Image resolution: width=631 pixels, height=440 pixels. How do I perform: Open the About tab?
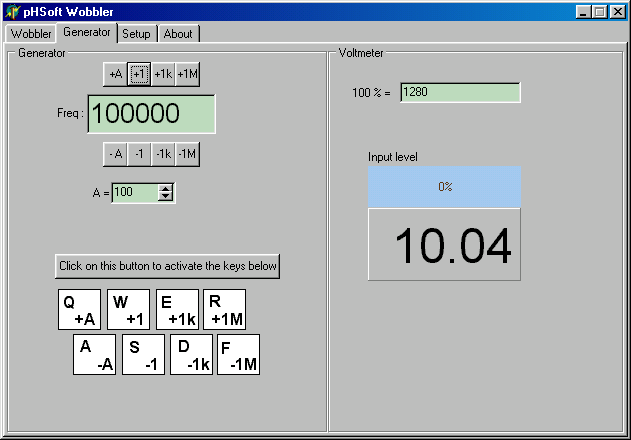pyautogui.click(x=178, y=33)
